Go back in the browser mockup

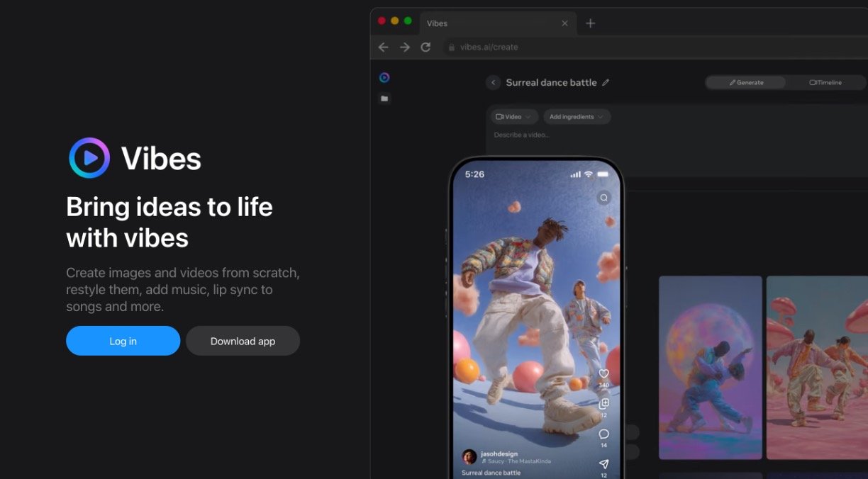[383, 47]
